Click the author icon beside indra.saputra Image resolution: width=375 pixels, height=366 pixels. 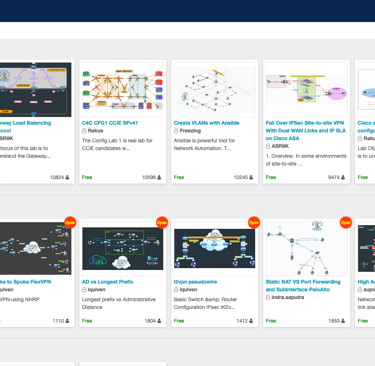268,297
